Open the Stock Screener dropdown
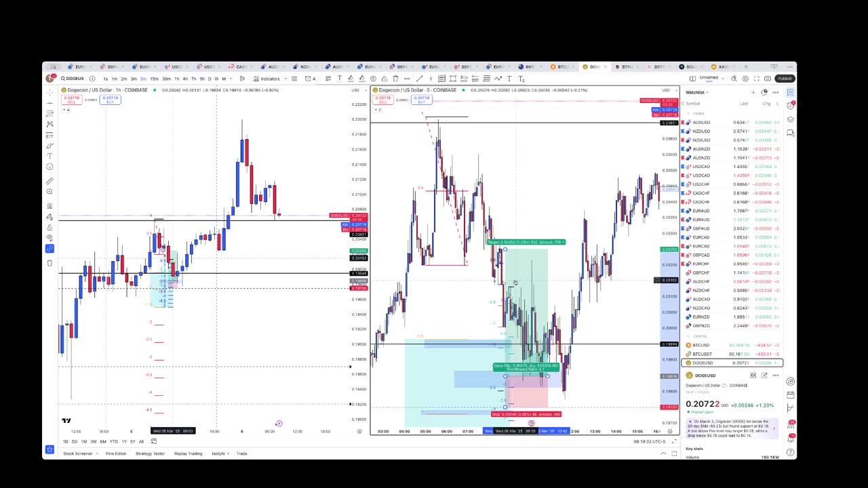This screenshot has height=488, width=868. click(x=79, y=453)
